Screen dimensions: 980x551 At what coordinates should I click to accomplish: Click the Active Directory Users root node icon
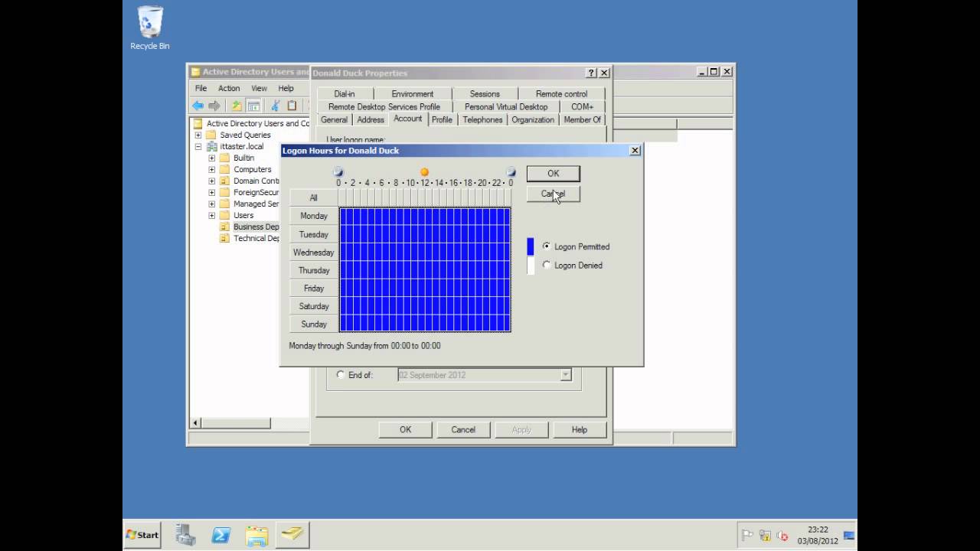pos(198,123)
